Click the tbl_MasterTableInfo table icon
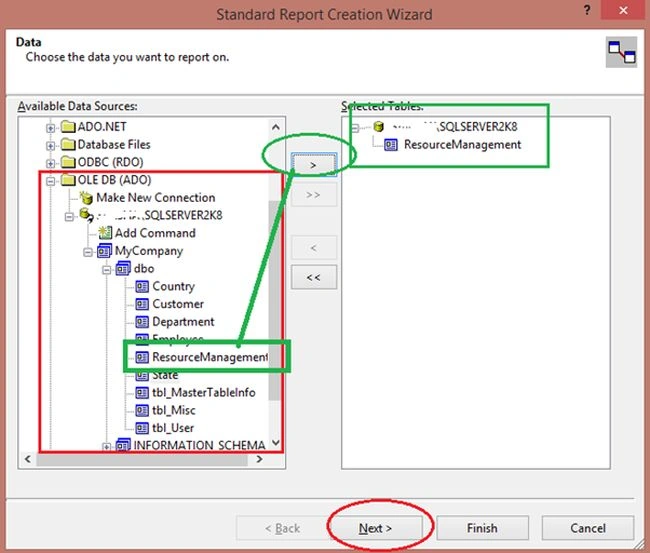 pos(142,393)
